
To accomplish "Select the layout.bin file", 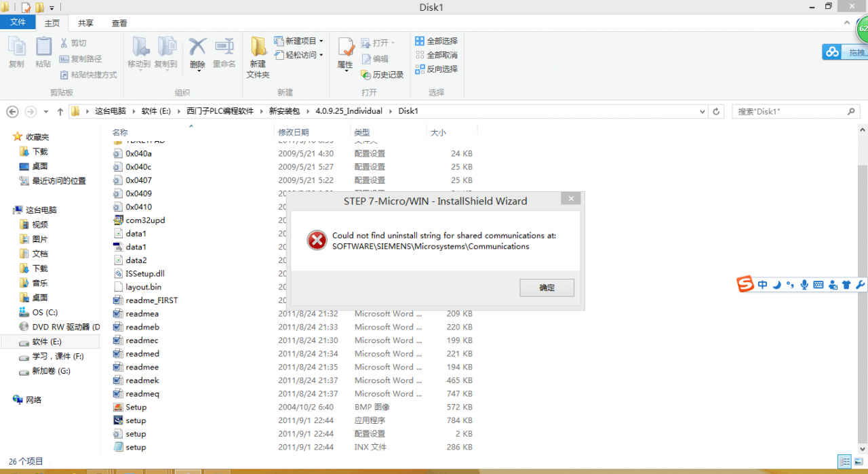I will coord(143,287).
